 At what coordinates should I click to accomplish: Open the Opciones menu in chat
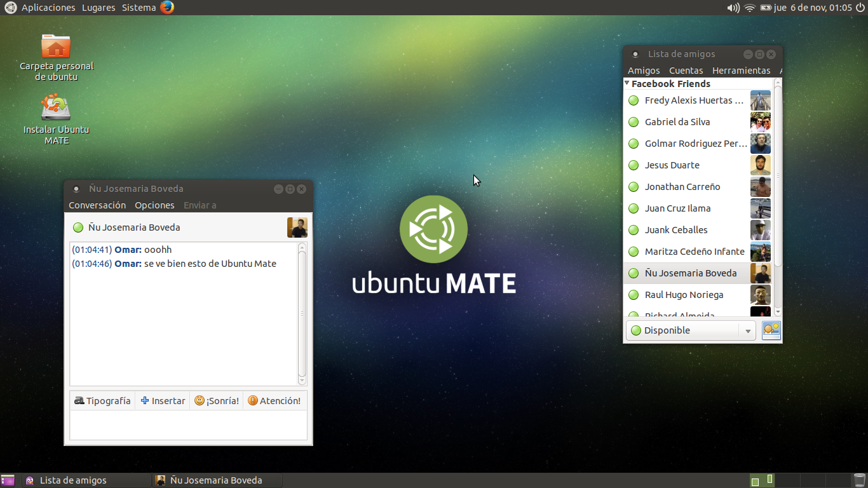click(x=154, y=205)
